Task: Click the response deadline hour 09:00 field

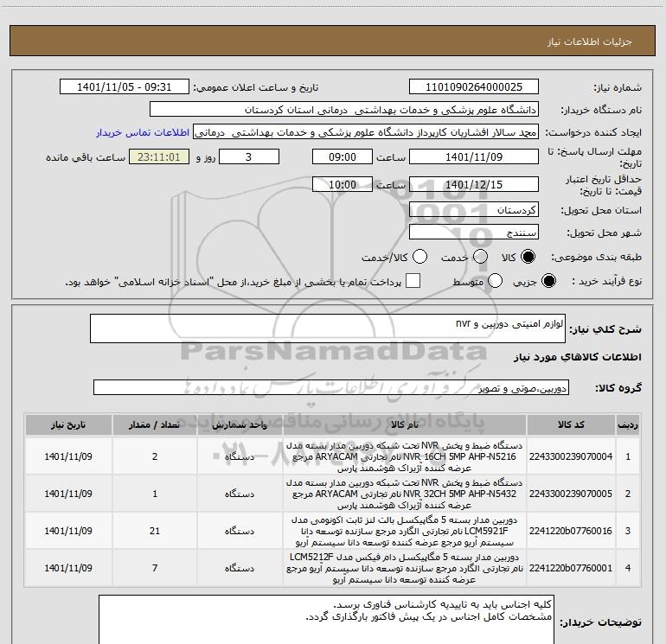Action: coord(343,156)
